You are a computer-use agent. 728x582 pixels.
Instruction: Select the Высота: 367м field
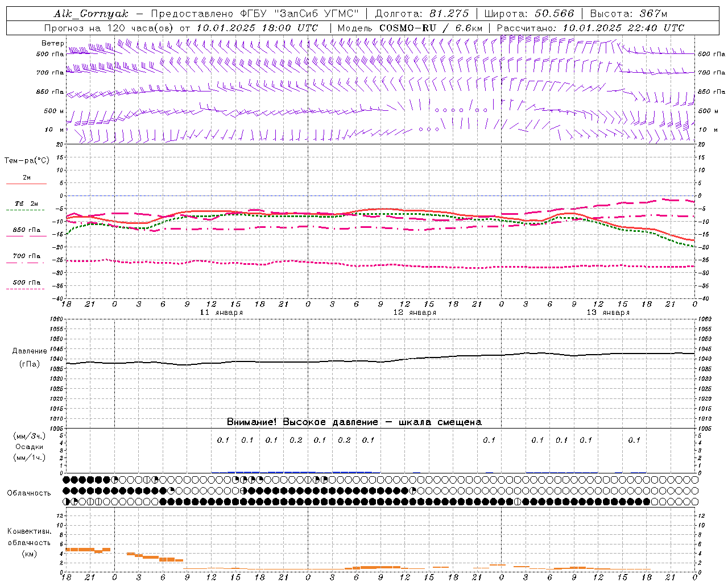[x=628, y=14]
